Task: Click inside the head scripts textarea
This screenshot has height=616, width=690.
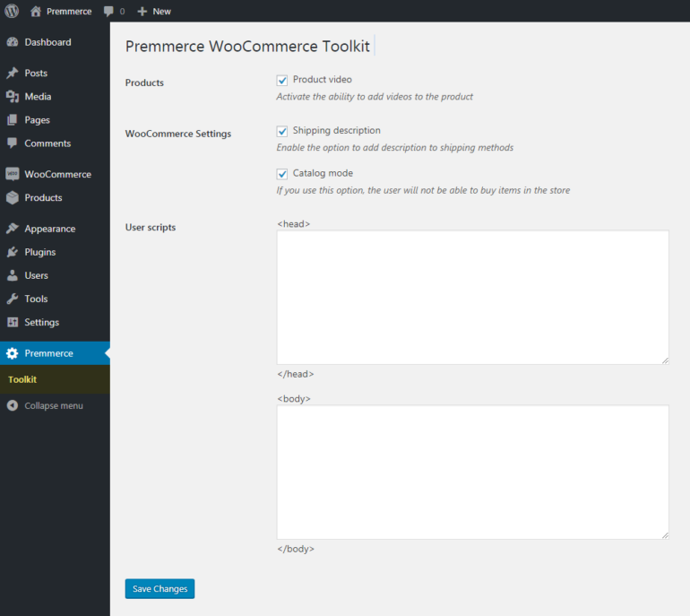Action: pyautogui.click(x=472, y=297)
